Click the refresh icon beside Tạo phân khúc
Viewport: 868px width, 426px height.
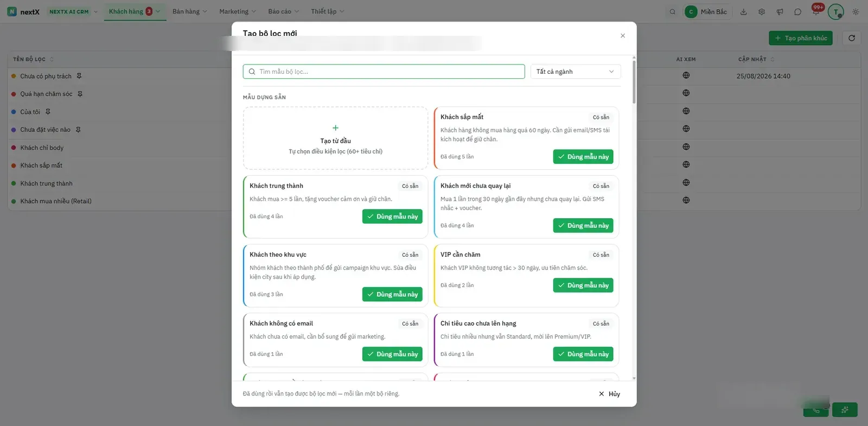(852, 38)
